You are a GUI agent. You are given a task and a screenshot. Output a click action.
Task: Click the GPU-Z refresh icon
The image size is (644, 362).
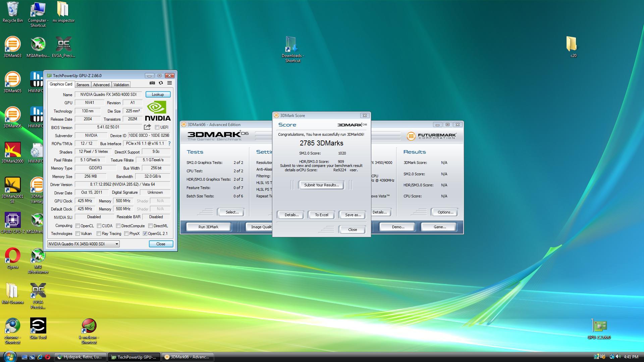tap(161, 83)
